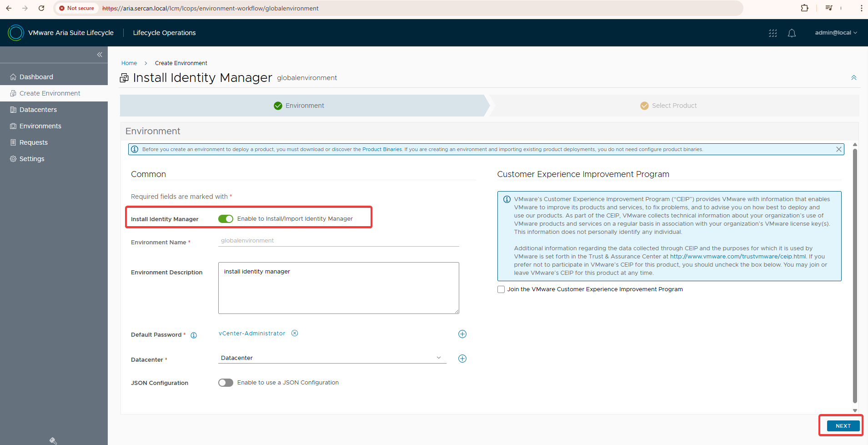Check Join the VMware CEIP checkbox
The image size is (868, 445).
(x=501, y=289)
